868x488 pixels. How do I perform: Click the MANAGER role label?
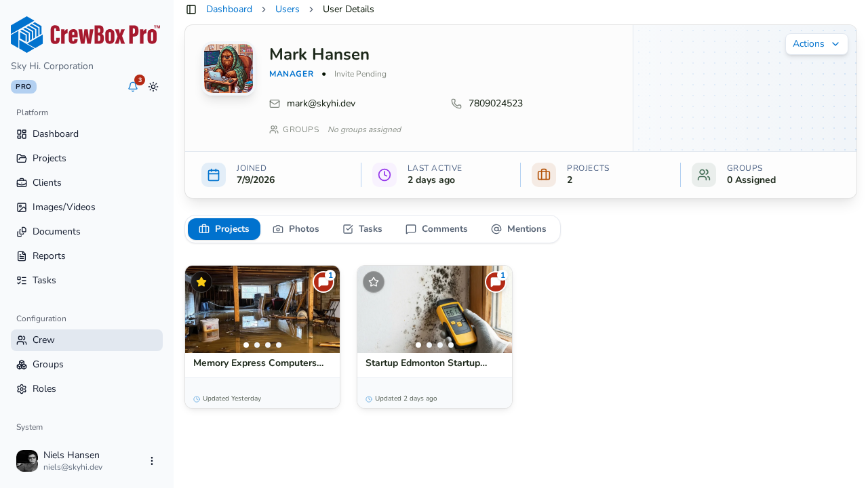pos(292,74)
